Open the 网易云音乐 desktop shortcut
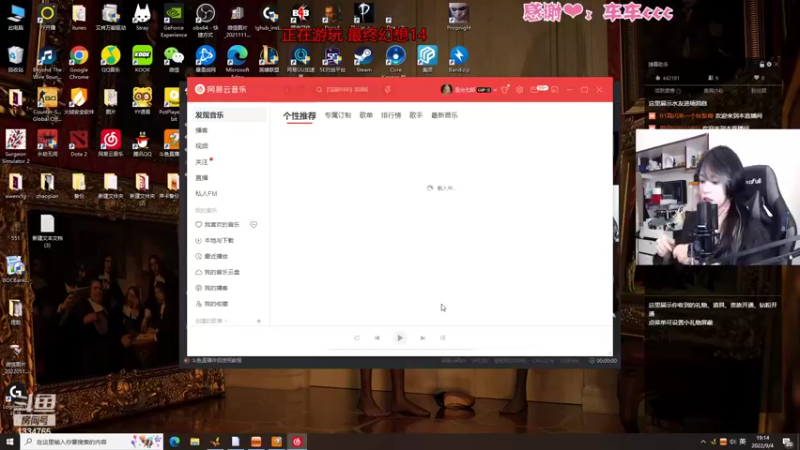 tap(110, 143)
